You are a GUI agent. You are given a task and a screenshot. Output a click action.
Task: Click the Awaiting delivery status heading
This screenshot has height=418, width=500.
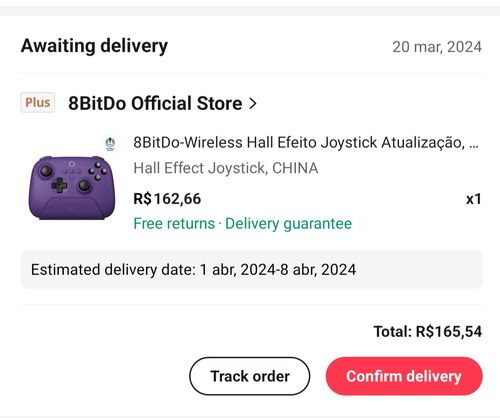pos(94,46)
